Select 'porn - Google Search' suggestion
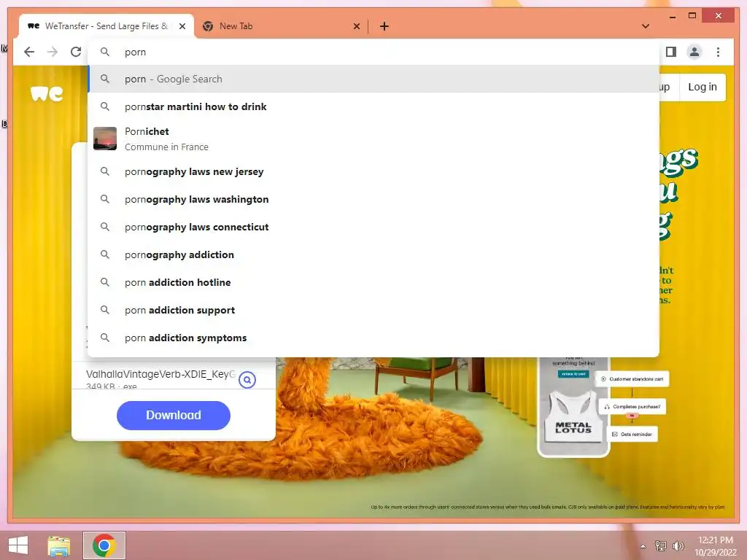 pos(373,79)
